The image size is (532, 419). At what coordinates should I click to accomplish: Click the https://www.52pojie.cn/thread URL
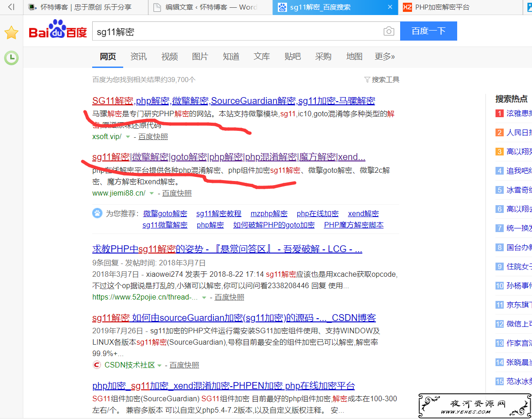145,297
